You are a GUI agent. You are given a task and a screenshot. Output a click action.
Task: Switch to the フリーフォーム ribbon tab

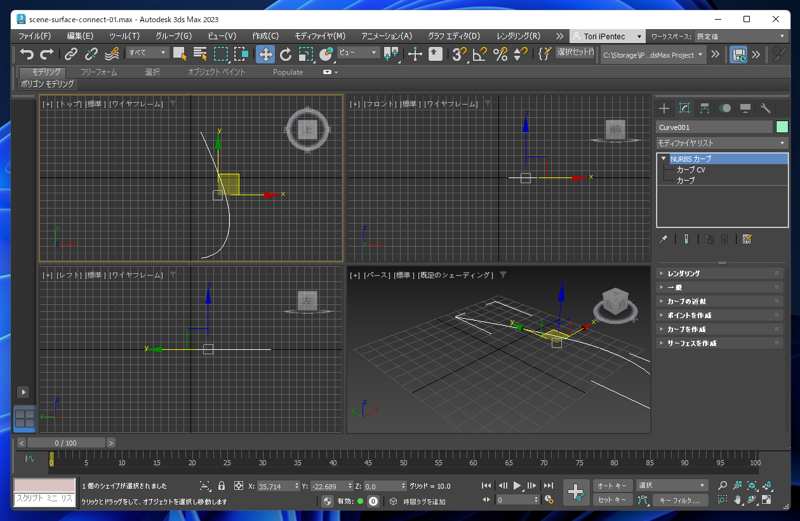pyautogui.click(x=99, y=72)
